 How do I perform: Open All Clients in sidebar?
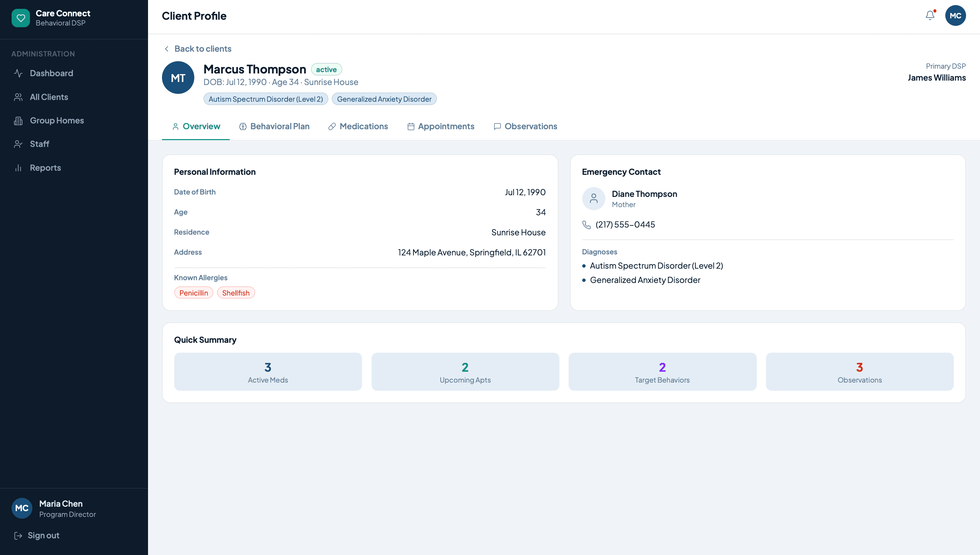pos(74,97)
